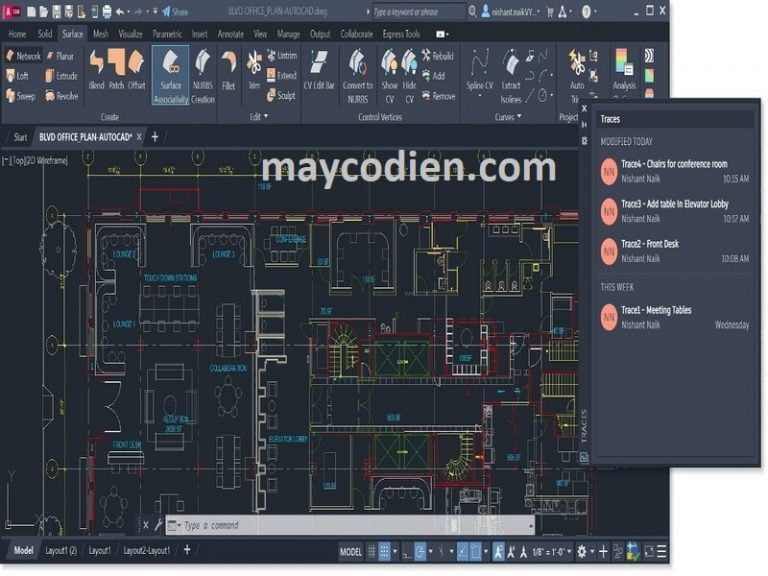Open the CV Edit Bar tool
Image resolution: width=768 pixels, height=576 pixels.
click(319, 70)
